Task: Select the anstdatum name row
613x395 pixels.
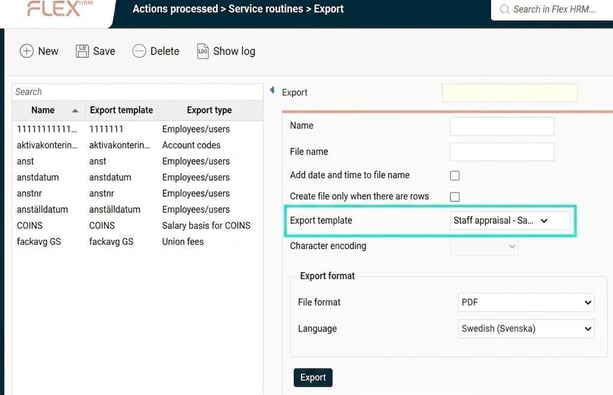Action: (38, 177)
